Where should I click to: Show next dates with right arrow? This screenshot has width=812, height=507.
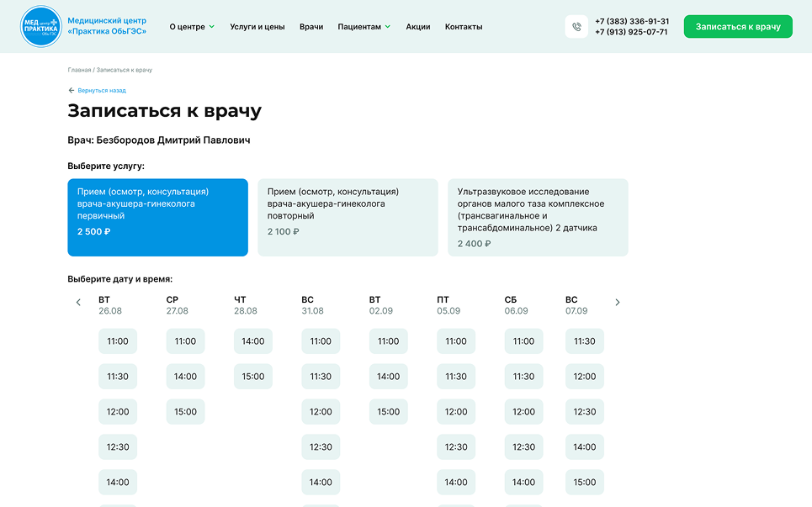coord(618,303)
